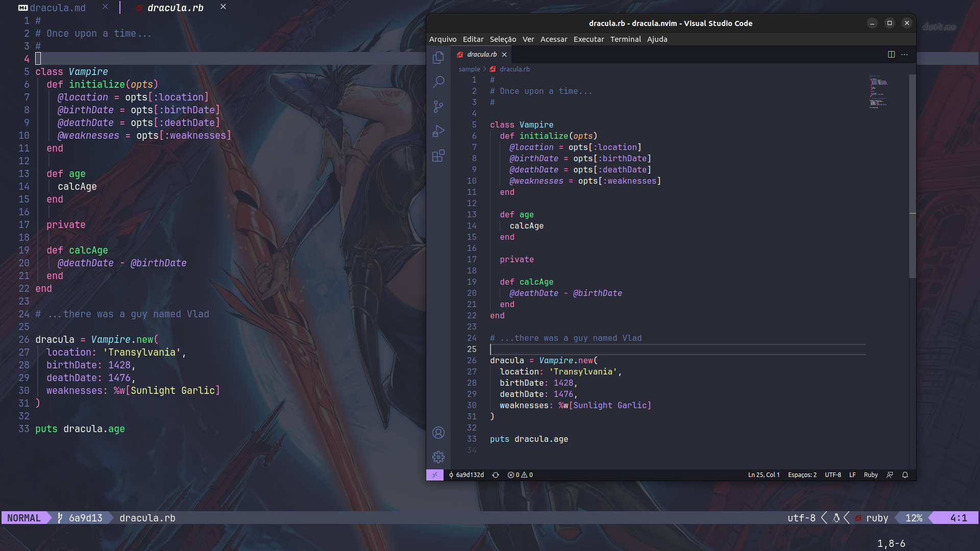Open the Extensions view in VS Code
The width and height of the screenshot is (980, 551).
[438, 156]
